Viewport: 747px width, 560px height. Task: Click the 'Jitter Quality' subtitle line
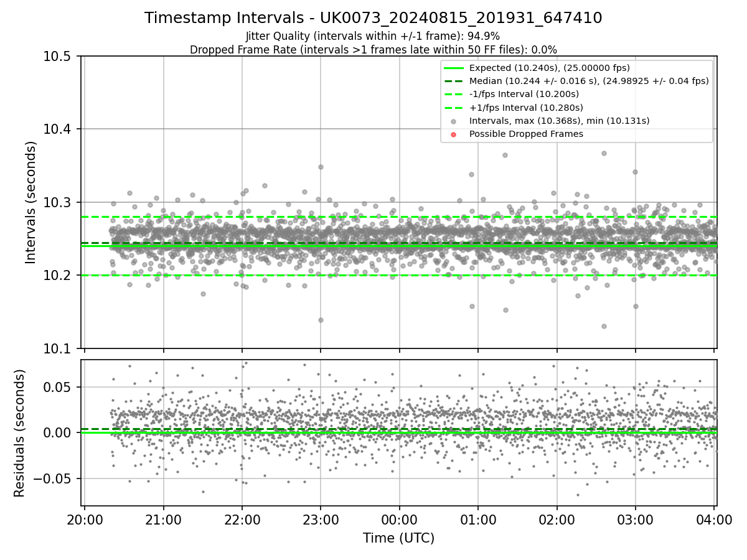coord(373,36)
